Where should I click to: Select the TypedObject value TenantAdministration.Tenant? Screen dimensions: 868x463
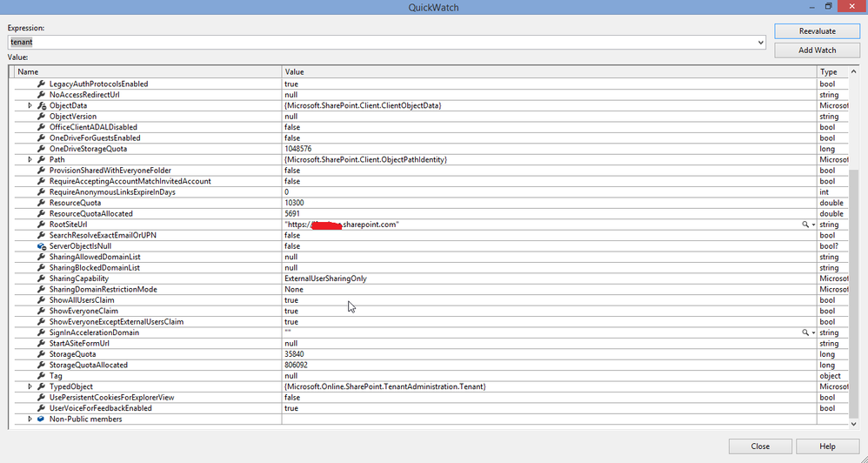[x=385, y=386]
